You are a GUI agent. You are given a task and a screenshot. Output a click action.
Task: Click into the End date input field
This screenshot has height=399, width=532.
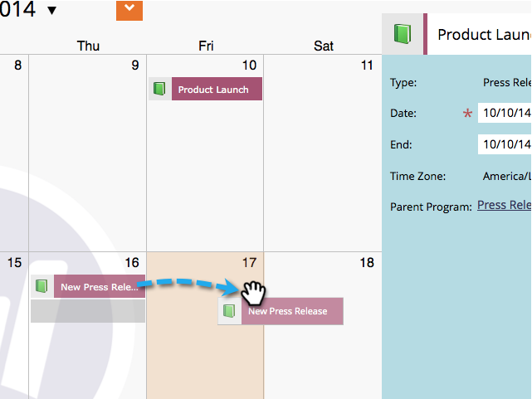tap(505, 144)
